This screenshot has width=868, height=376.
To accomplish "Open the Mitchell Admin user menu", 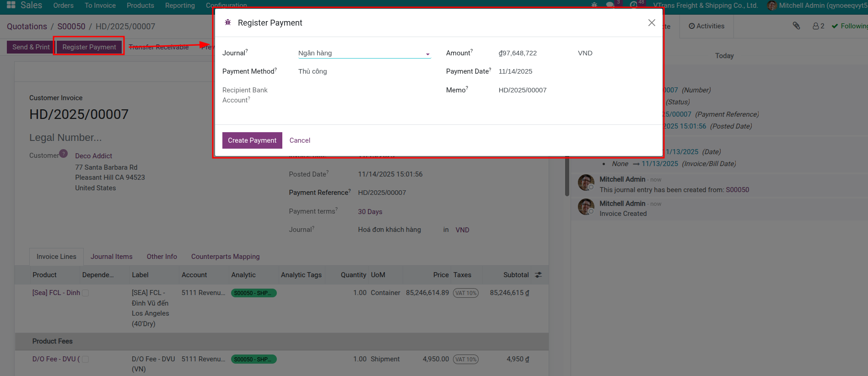I will (817, 5).
